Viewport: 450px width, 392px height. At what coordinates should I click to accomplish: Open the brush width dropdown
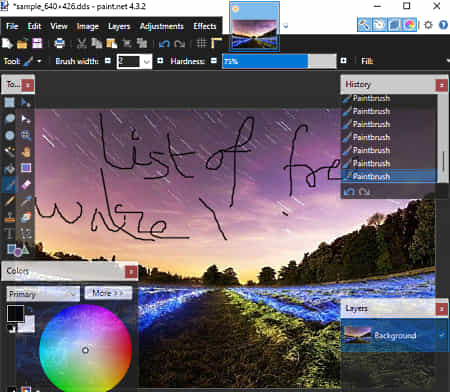click(146, 61)
